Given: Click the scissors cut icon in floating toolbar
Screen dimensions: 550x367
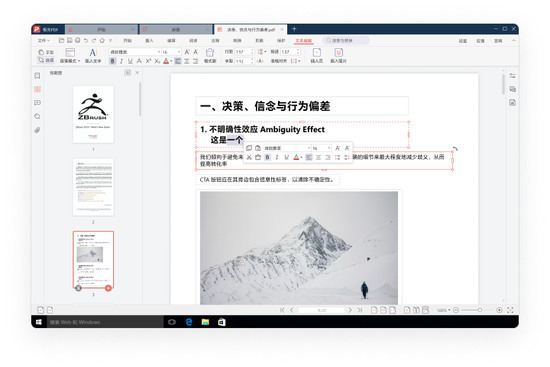Looking at the screenshot, I should click(x=249, y=157).
